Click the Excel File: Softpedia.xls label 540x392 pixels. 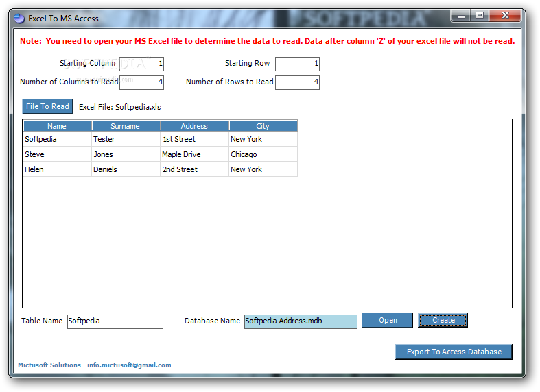coord(120,107)
